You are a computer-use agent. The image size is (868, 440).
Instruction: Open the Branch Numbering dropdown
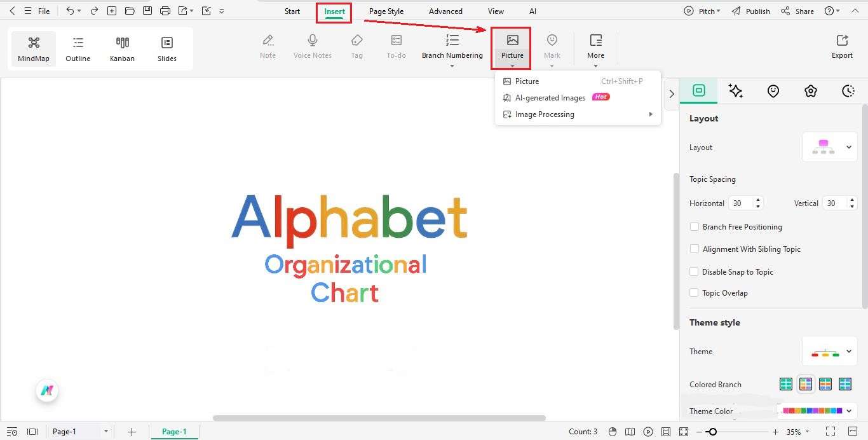pos(452,50)
